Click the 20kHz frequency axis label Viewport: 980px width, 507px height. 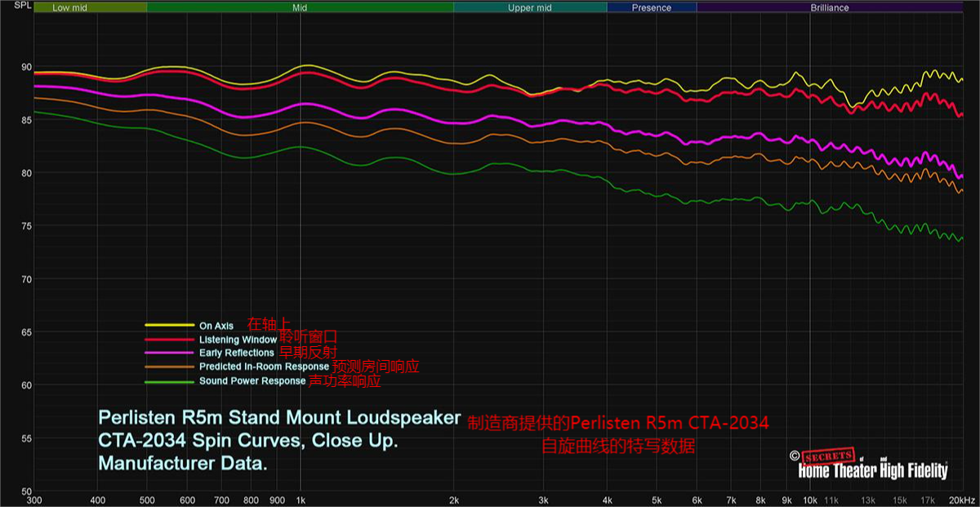click(960, 500)
